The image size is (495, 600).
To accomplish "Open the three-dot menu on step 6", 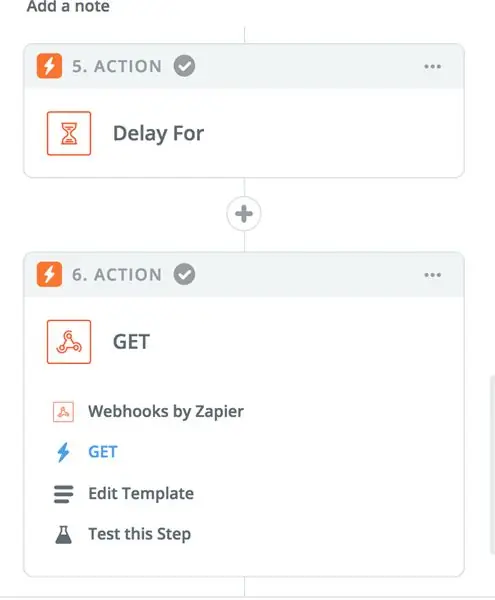I will [433, 275].
